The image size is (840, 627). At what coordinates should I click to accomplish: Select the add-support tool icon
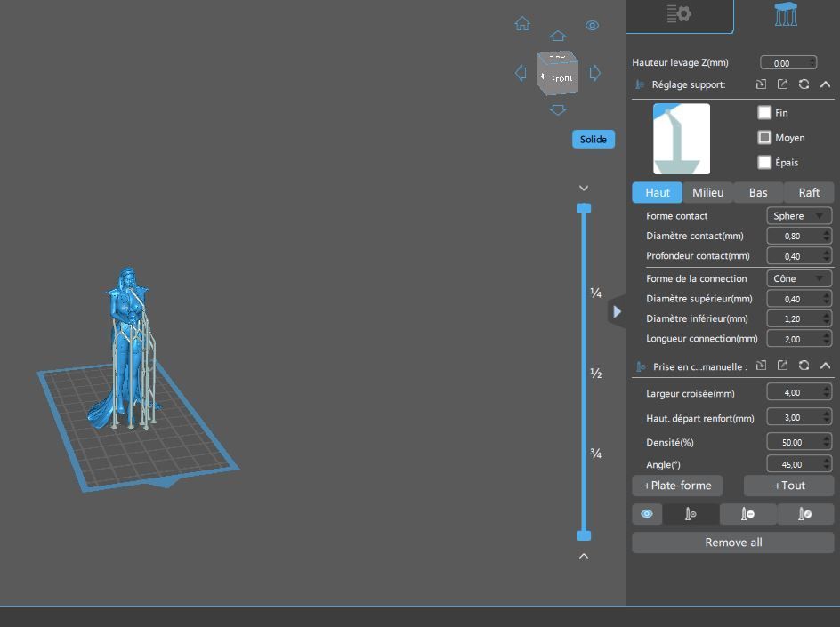691,514
